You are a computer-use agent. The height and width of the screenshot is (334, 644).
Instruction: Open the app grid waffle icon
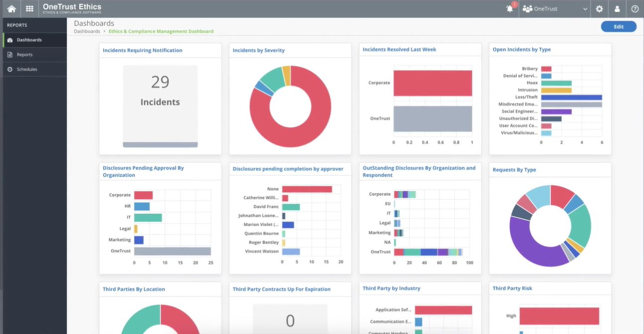point(29,8)
